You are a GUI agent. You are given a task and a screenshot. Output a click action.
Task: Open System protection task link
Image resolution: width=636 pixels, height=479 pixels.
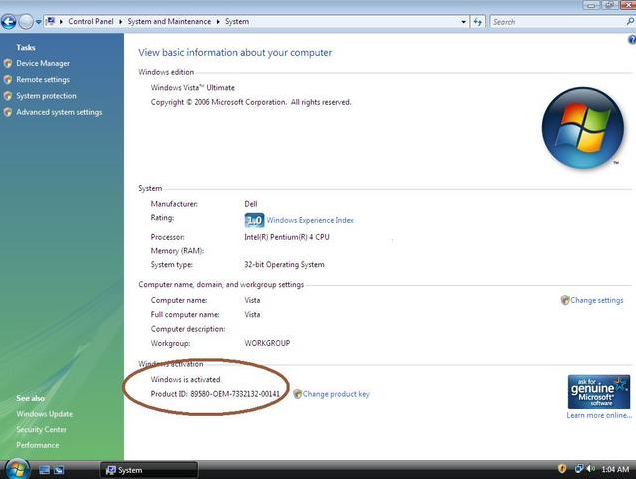[46, 96]
